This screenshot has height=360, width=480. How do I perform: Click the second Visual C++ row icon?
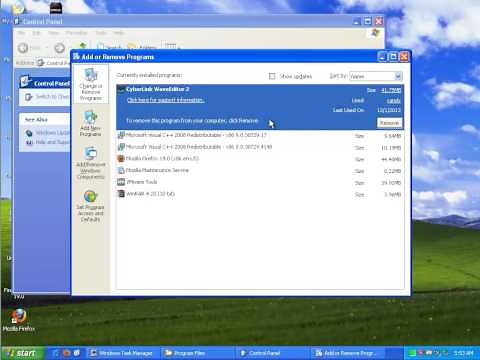pos(121,147)
